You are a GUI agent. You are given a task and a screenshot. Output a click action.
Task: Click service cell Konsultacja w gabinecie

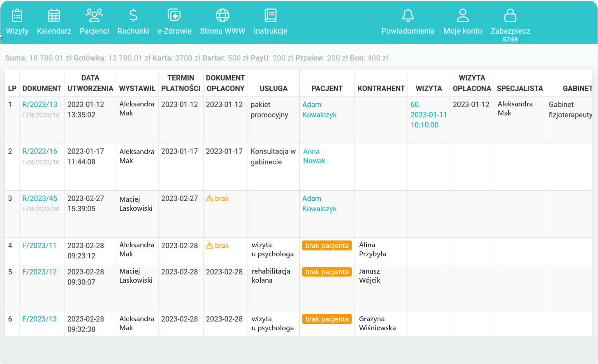(x=273, y=157)
